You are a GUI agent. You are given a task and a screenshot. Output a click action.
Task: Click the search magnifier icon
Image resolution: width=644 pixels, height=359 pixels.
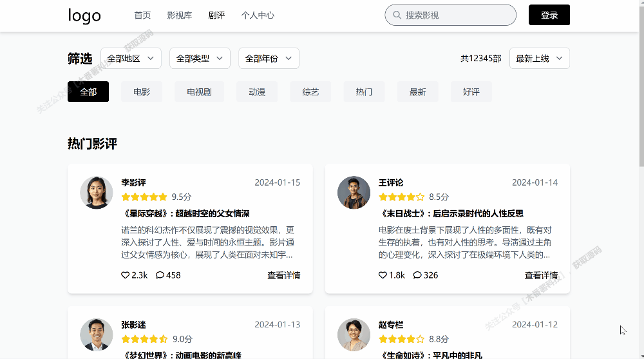pyautogui.click(x=397, y=15)
